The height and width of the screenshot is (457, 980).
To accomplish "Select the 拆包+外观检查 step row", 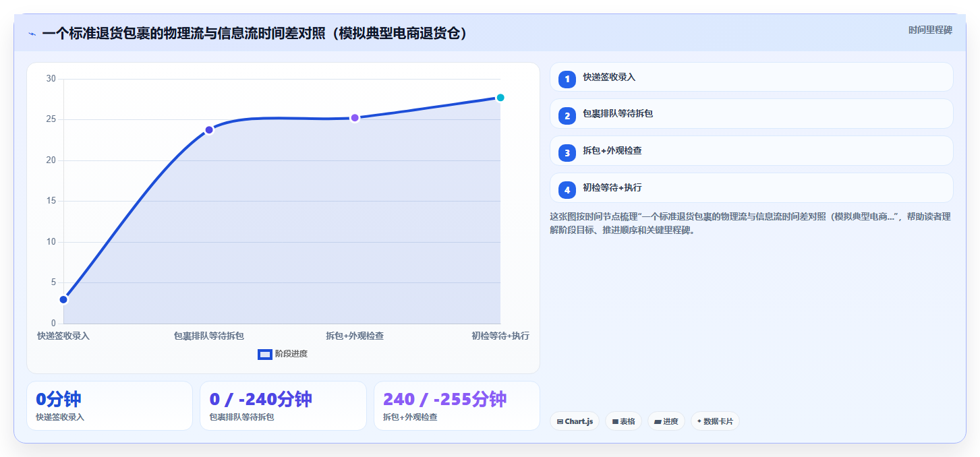I will coord(751,150).
